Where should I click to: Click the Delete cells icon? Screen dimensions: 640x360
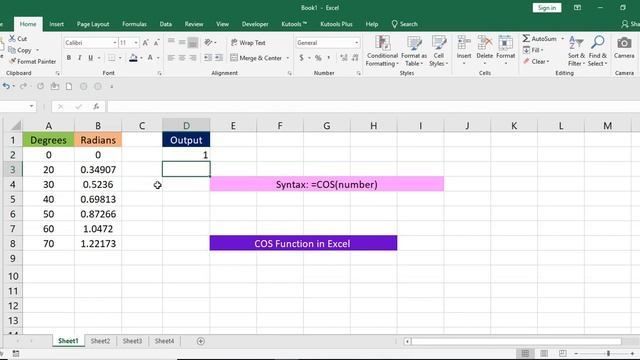pyautogui.click(x=484, y=42)
